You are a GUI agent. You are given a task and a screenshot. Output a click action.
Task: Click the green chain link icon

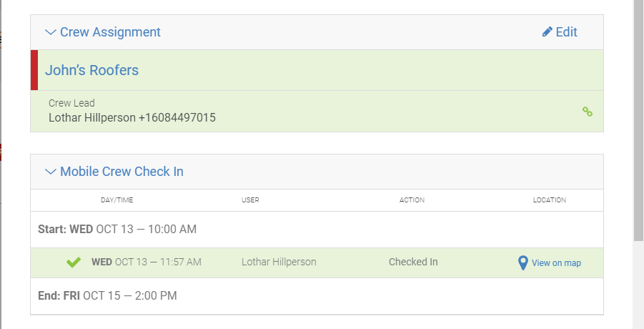coord(588,112)
